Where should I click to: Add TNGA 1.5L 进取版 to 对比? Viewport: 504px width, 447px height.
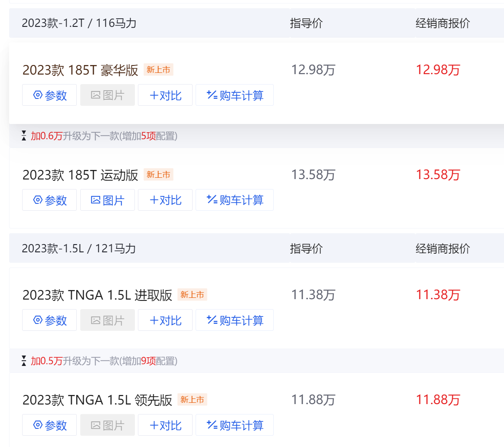click(165, 320)
